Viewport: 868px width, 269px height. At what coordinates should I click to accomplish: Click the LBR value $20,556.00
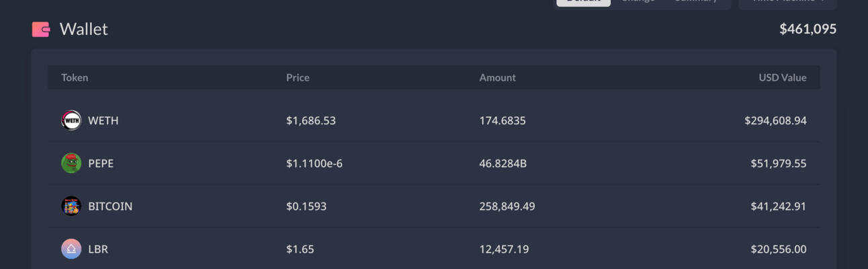[779, 249]
